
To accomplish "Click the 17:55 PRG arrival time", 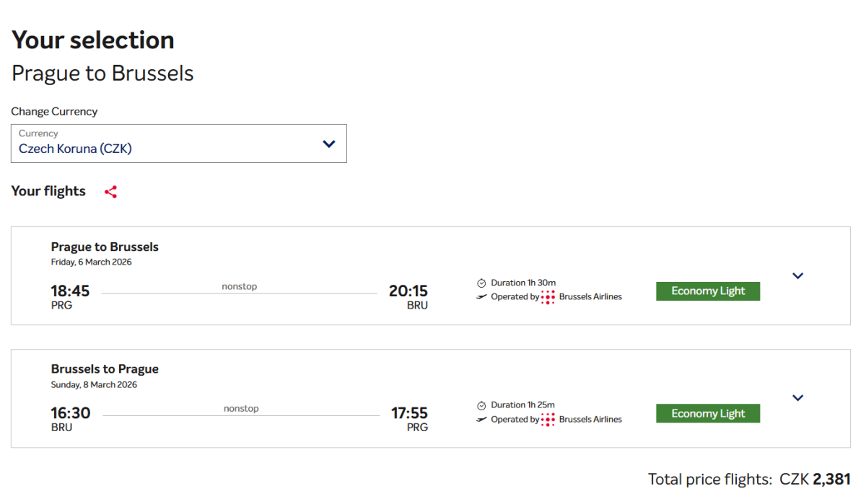I will [409, 413].
